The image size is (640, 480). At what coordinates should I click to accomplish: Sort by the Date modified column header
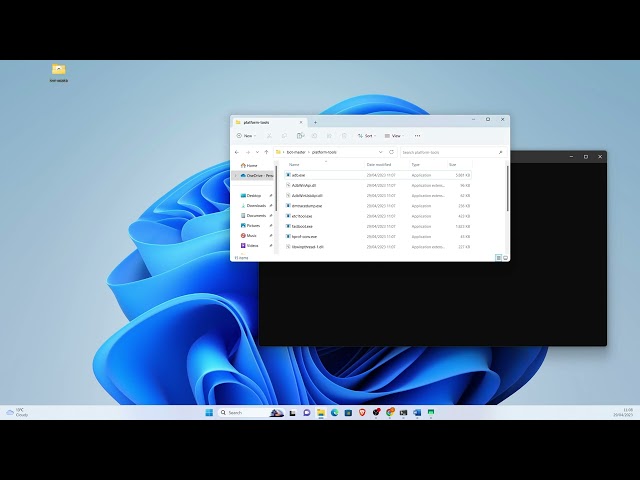coord(379,164)
